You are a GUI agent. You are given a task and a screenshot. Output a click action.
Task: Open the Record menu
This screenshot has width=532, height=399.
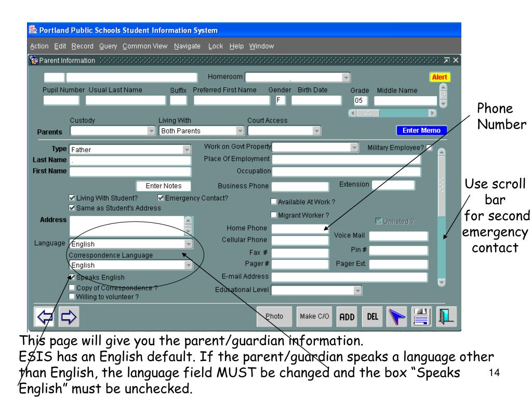point(83,46)
